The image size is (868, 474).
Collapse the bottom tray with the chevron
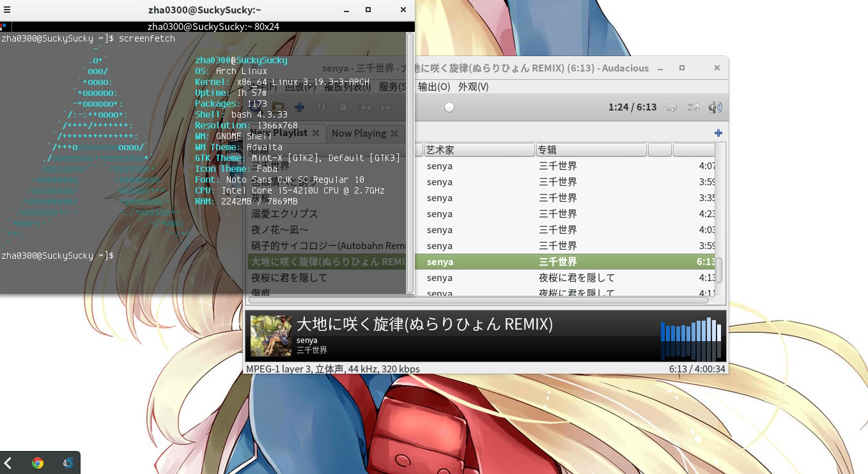coord(8,463)
